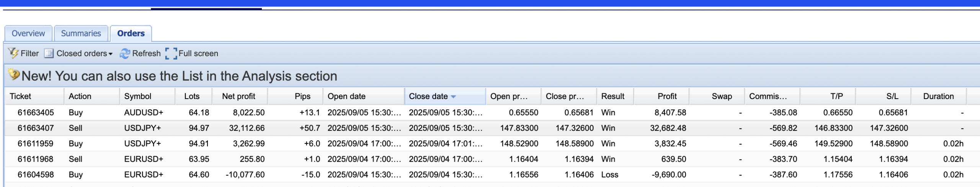Click the Open date column header
This screenshot has width=980, height=187.
tap(346, 96)
